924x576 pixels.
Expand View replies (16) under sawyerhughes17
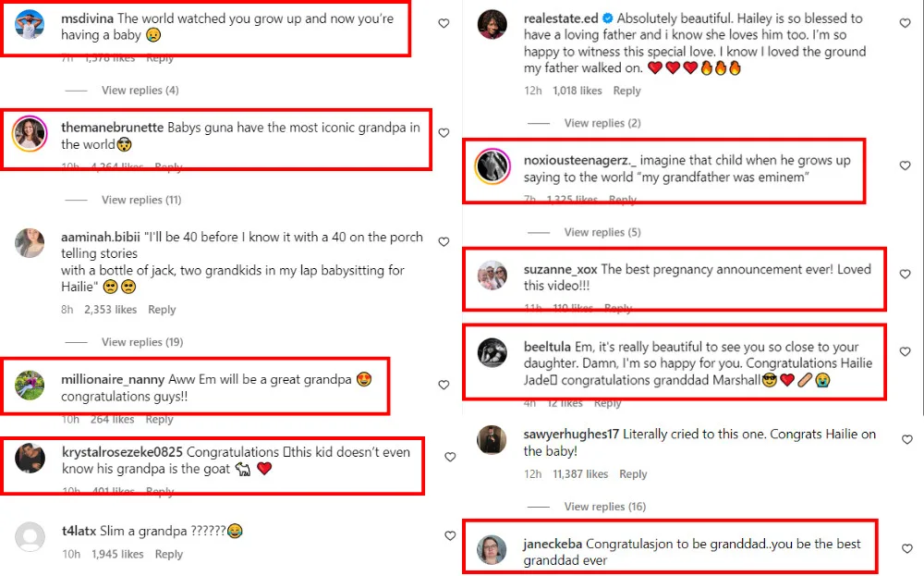click(607, 507)
